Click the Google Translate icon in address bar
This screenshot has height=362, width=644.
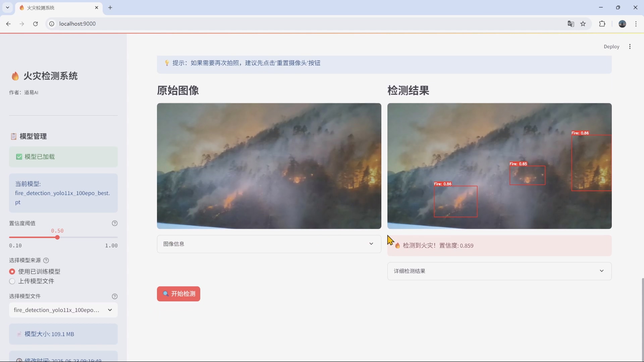[571, 24]
